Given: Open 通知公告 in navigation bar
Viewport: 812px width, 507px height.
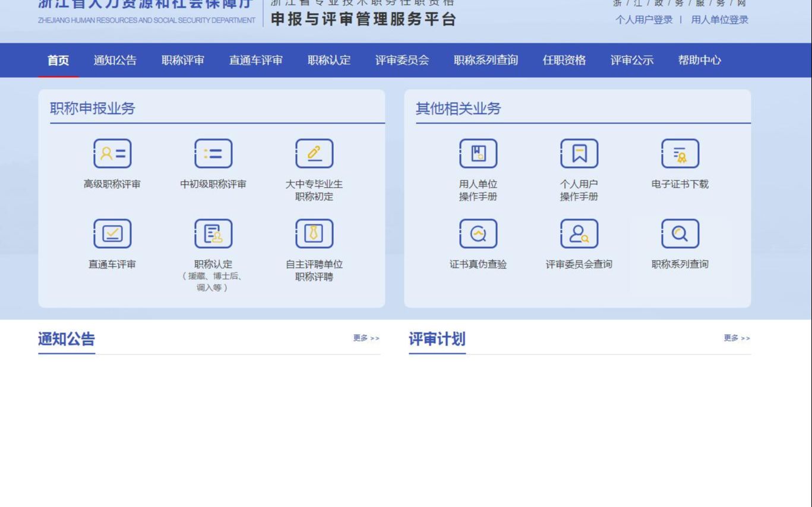Looking at the screenshot, I should (115, 60).
